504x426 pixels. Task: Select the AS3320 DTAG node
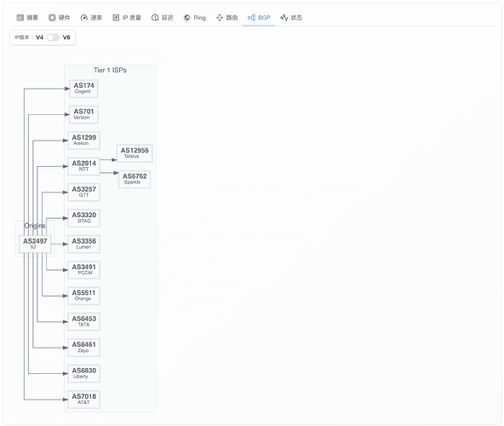84,218
